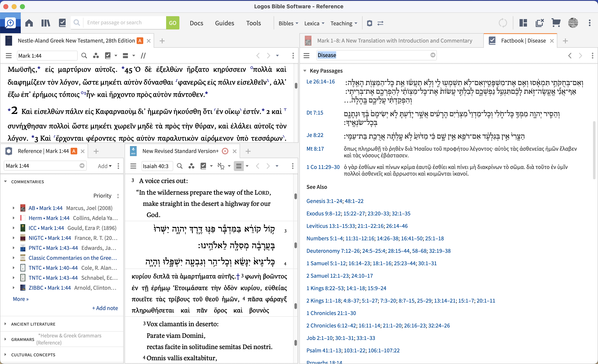Viewport: 598px width, 364px height.
Task: Open the NA28 panel hamburger menu
Action: point(9,56)
